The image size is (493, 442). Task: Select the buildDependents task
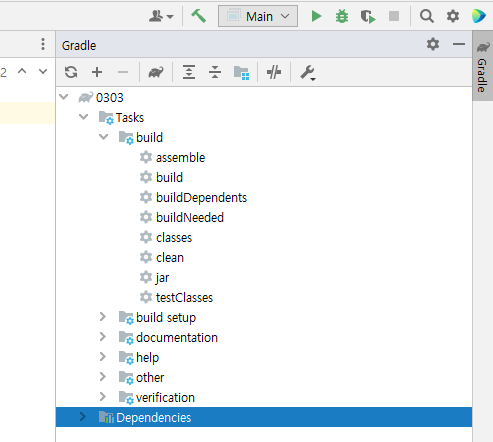[x=201, y=197]
